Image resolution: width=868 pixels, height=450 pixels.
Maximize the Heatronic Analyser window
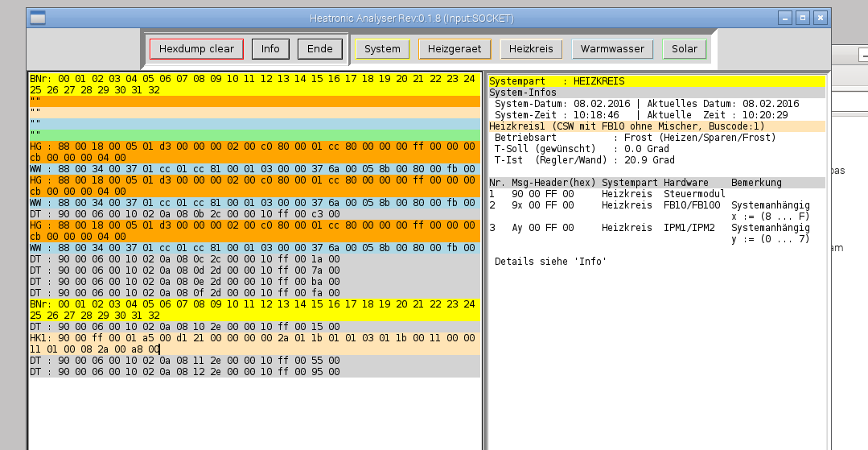(803, 18)
